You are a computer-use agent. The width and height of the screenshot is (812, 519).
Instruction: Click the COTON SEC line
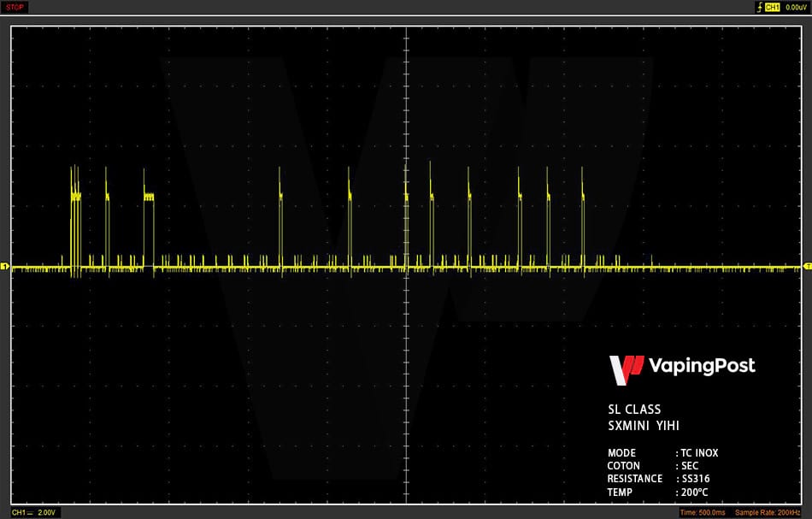coord(653,466)
